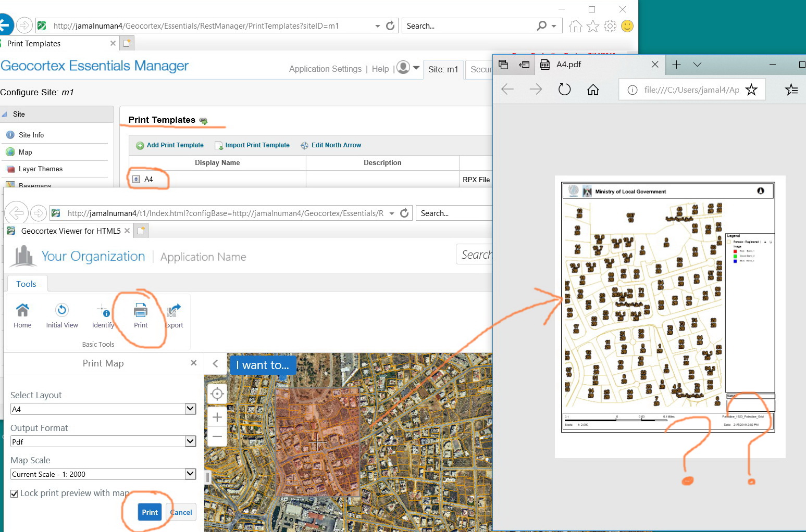The image size is (806, 532).
Task: Open the user account dropdown
Action: click(408, 68)
